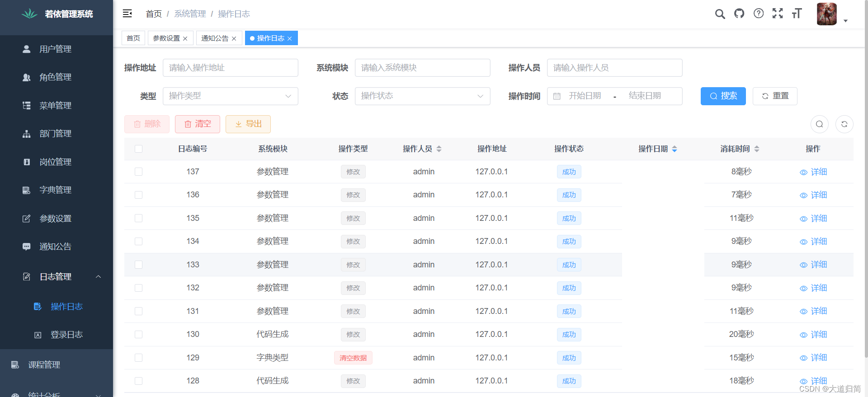Check the row 131 checkbox

click(139, 311)
